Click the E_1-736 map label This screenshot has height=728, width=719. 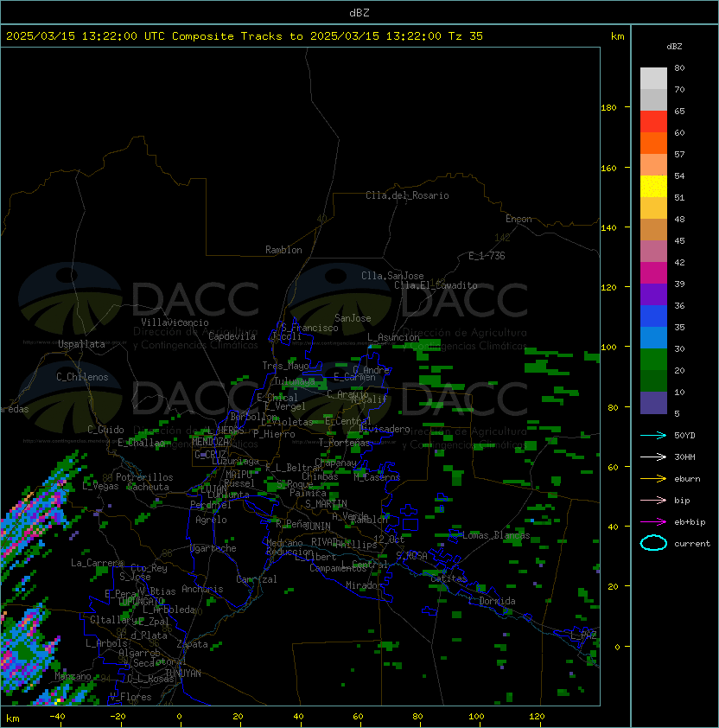tap(487, 256)
